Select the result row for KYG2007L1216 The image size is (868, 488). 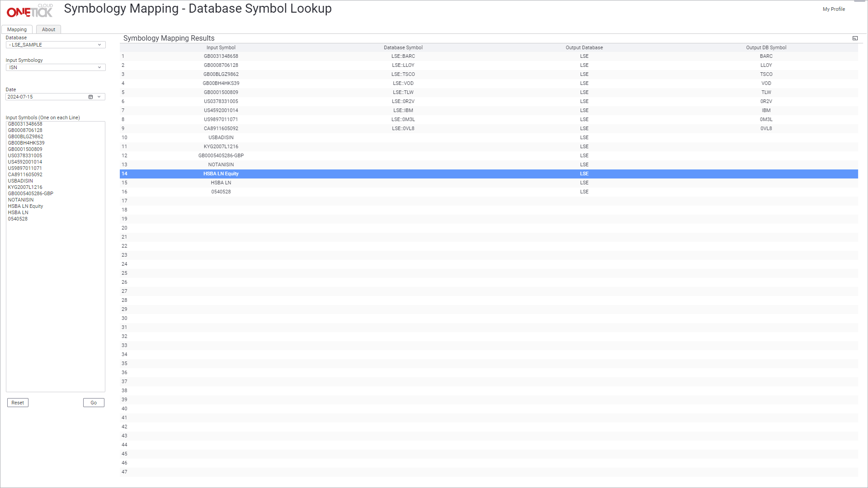pos(221,147)
